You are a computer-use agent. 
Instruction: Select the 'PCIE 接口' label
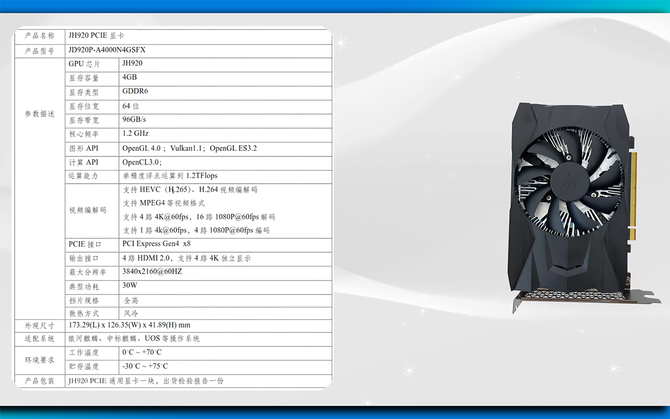tap(85, 244)
